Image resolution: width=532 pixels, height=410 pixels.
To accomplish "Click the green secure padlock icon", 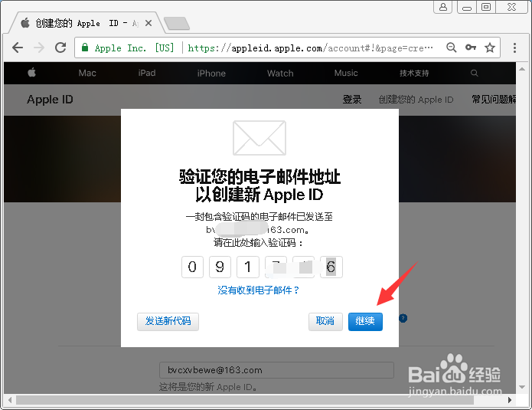I will (85, 48).
